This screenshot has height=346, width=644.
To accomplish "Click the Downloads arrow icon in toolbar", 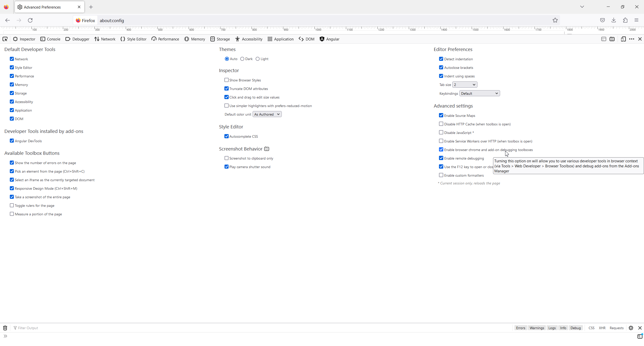I will point(614,20).
